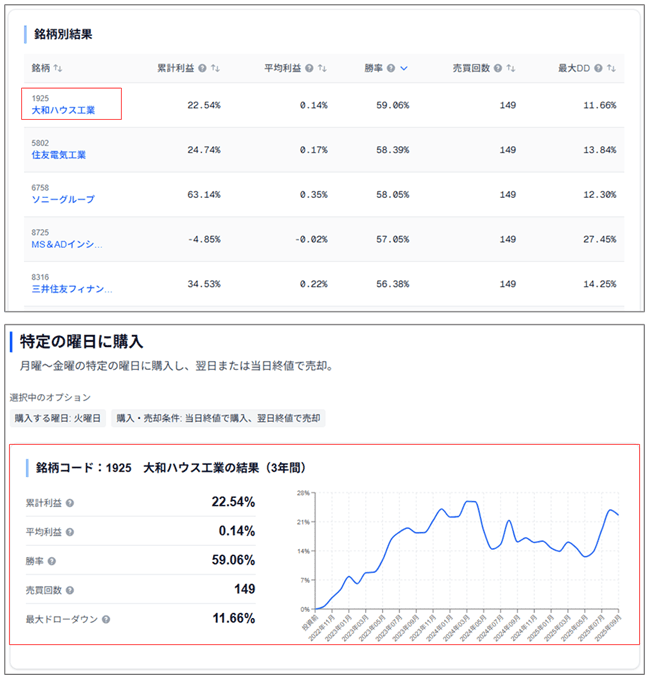Click stock code 8725 text
Screen dimensions: 651x683
(x=40, y=233)
